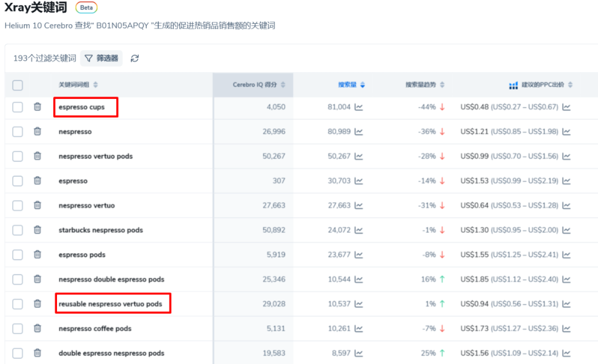Delete the espresso cups keyword row
598x364 pixels.
pyautogui.click(x=38, y=107)
